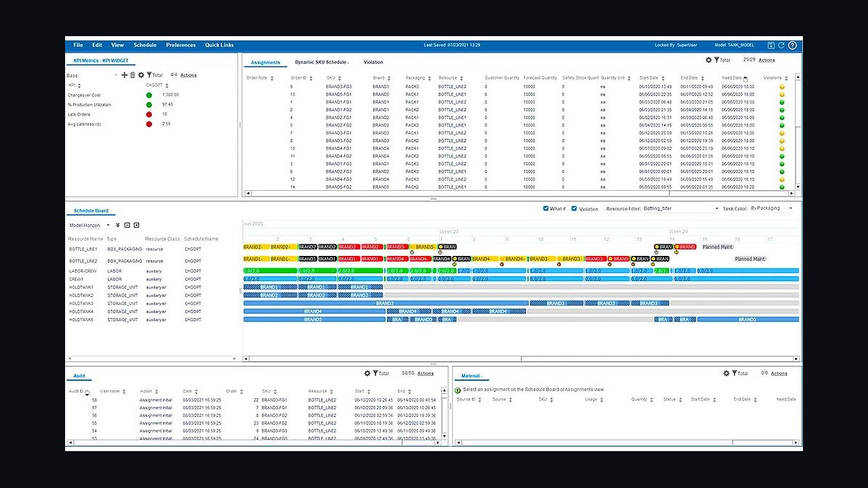868x488 pixels.
Task: Switch to the Violation tab
Action: tap(373, 62)
